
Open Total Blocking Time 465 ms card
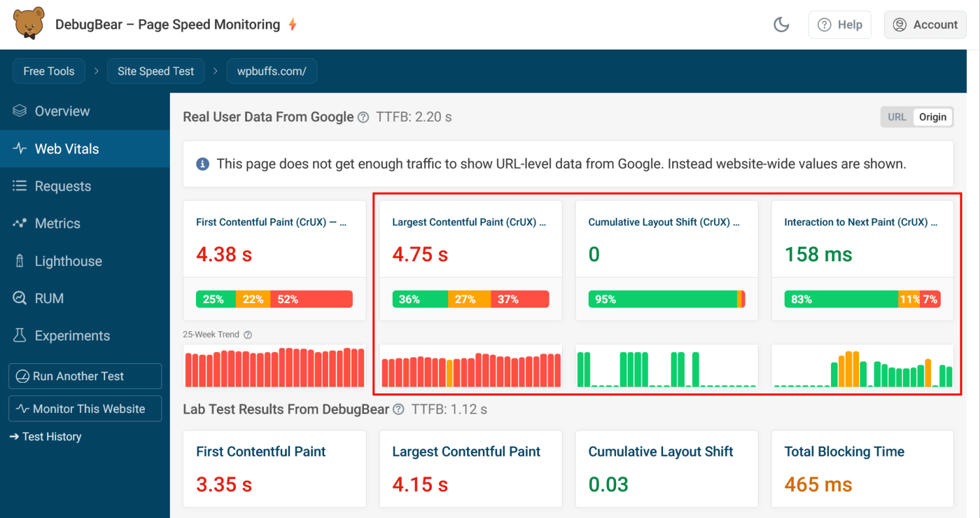pyautogui.click(x=862, y=469)
